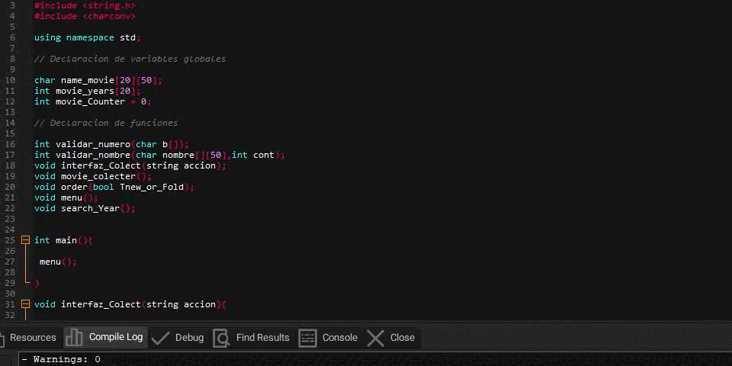This screenshot has height=366, width=732.
Task: Click comment 'Declaracion de funciones'
Action: pos(106,123)
